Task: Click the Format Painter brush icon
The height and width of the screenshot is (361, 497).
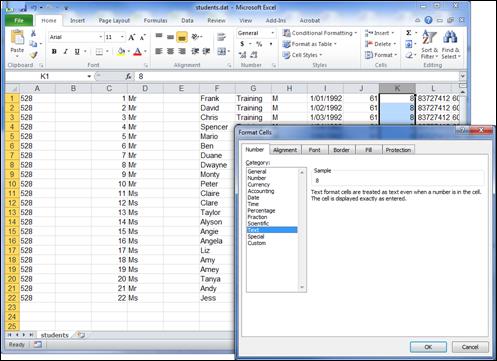Action: pyautogui.click(x=33, y=55)
